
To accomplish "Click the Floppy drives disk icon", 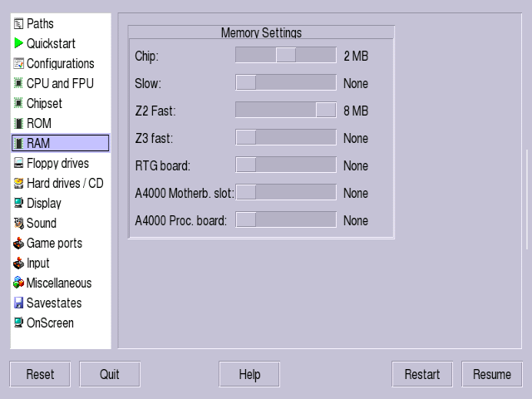I will 18,163.
